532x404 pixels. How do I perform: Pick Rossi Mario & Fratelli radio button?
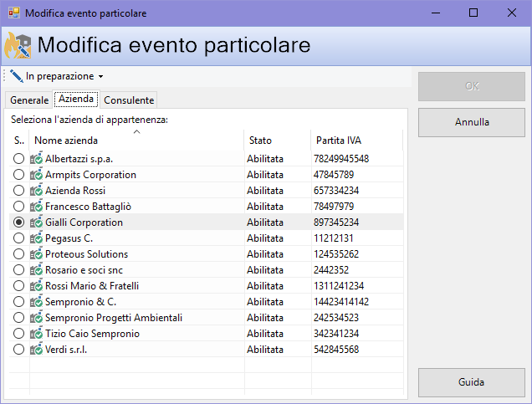tap(18, 286)
